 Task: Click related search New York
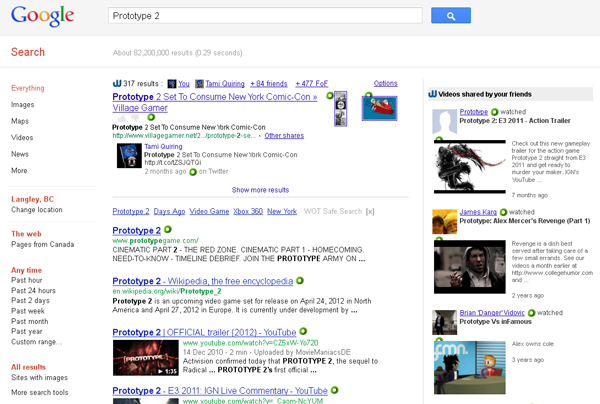282,211
